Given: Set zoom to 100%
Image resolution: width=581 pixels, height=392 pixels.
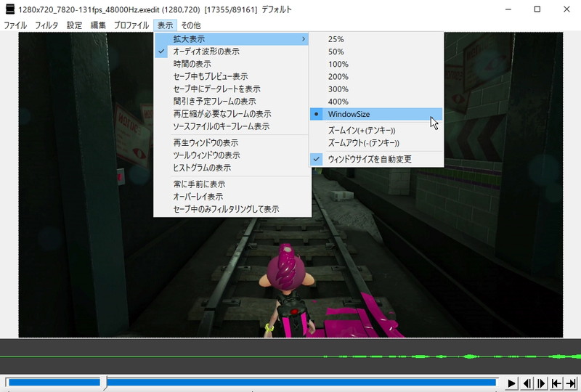Looking at the screenshot, I should pyautogui.click(x=376, y=64).
